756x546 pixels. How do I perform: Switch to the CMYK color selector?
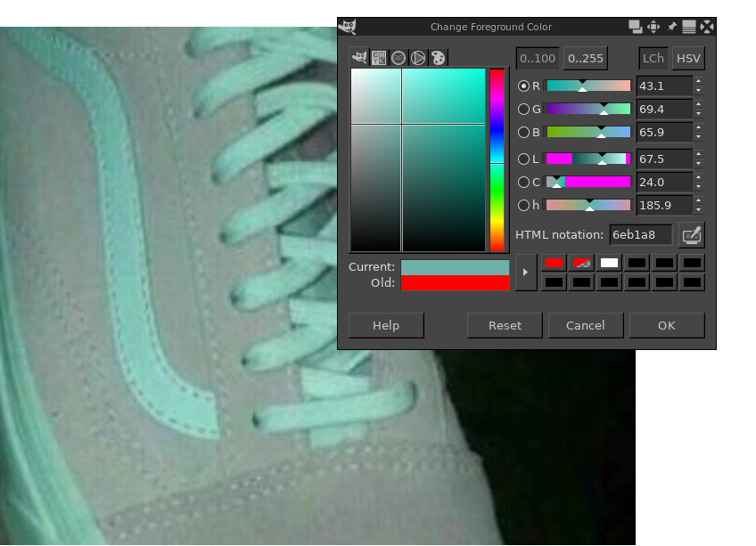[379, 58]
